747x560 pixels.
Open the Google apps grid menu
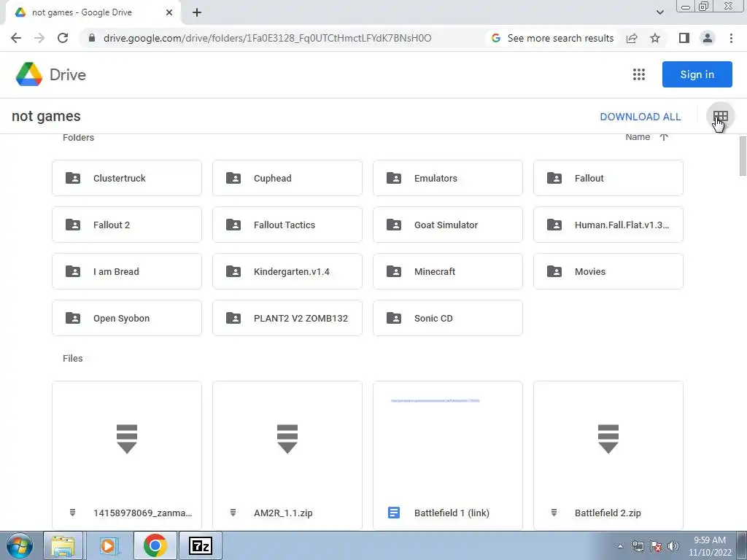pos(639,74)
